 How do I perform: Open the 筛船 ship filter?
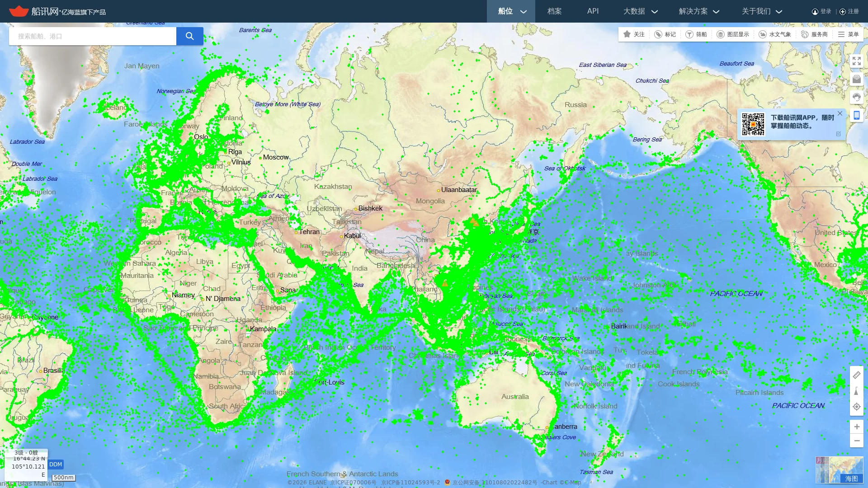696,34
